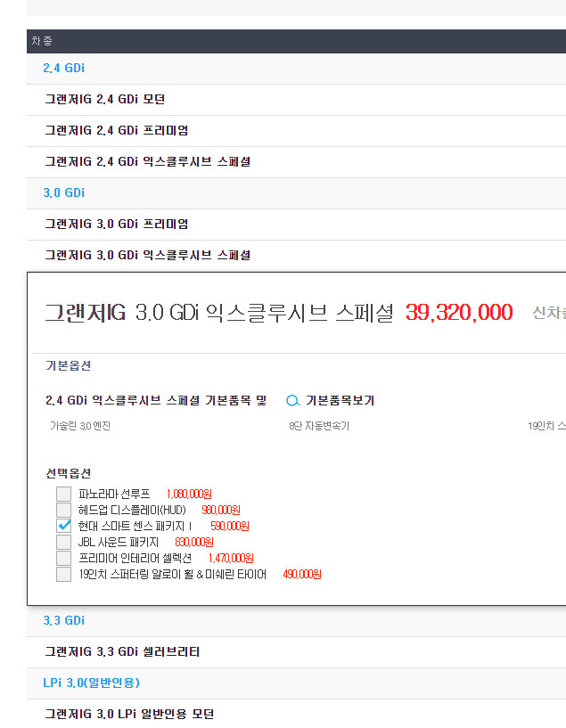Click the 39,320,000 price value

pyautogui.click(x=459, y=312)
